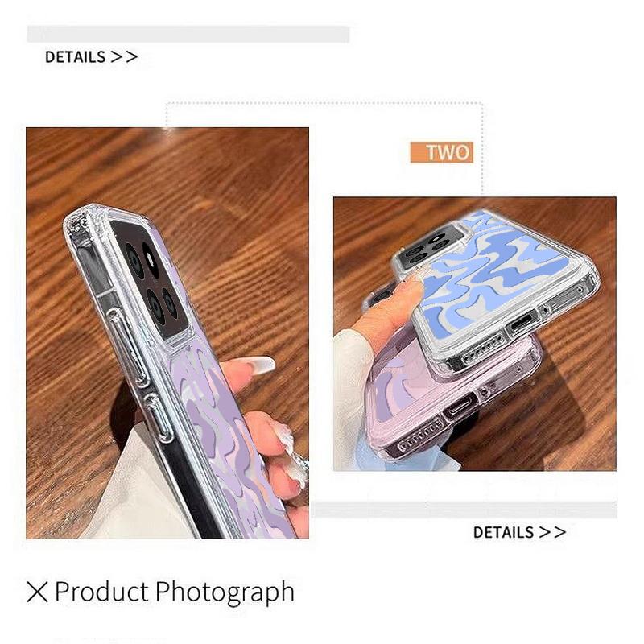This screenshot has height=644, width=644.
Task: Click the charging port of the purple case
Action: click(x=460, y=407)
